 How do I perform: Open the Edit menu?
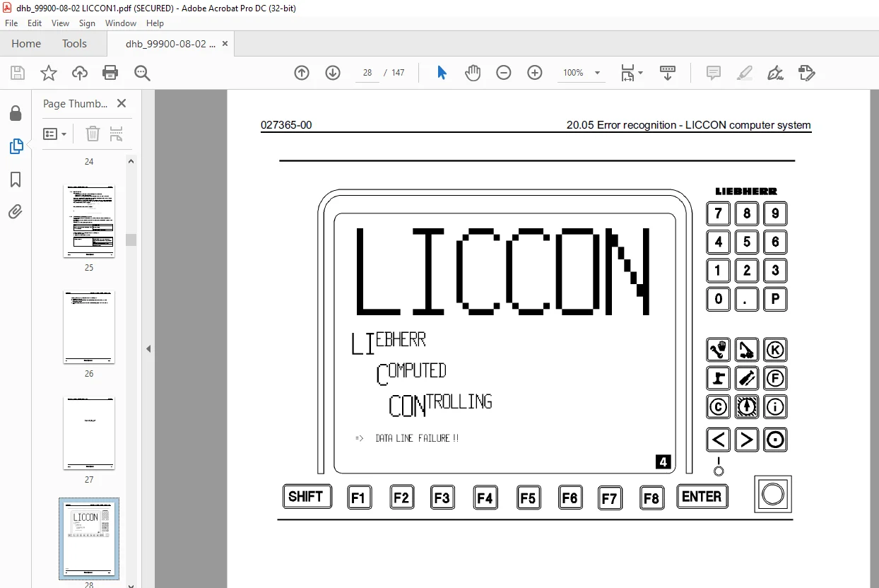click(x=35, y=23)
